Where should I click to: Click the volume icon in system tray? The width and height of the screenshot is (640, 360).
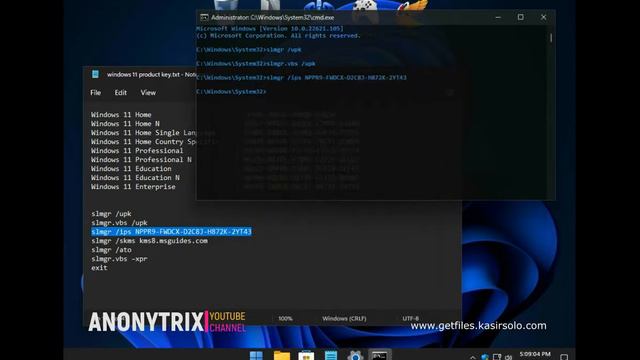(509, 357)
